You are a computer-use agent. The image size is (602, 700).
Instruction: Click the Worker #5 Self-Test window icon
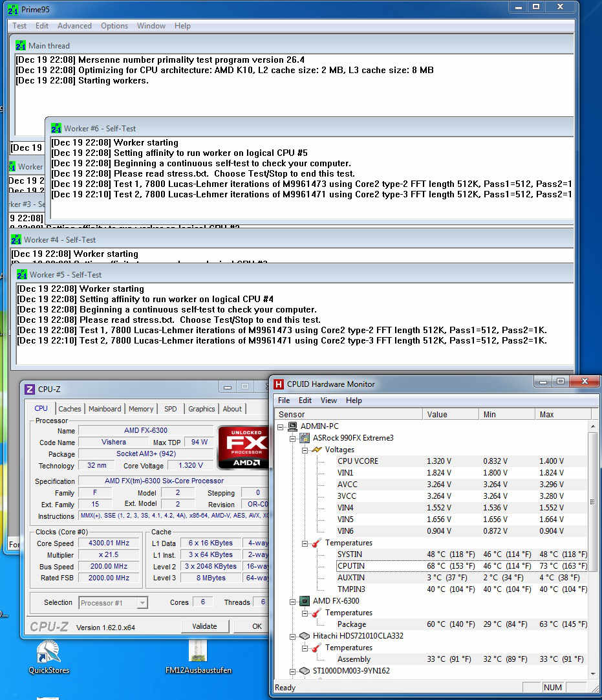pyautogui.click(x=22, y=274)
